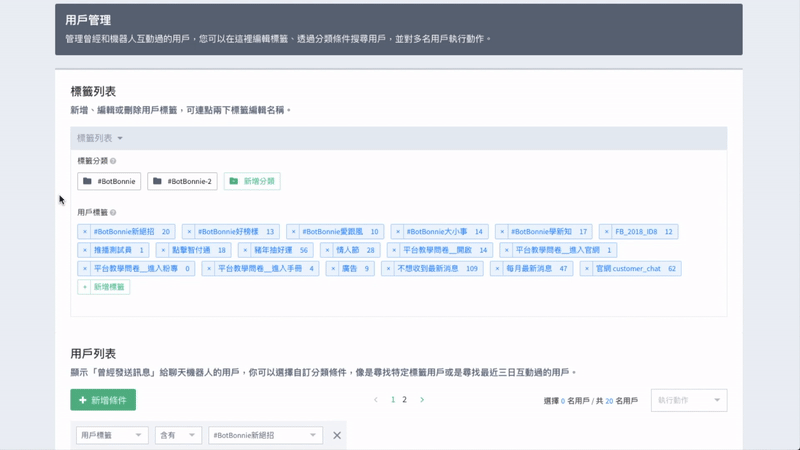The width and height of the screenshot is (800, 450).
Task: Remove the 平台教學問卷__開啟 tag via its × icon
Action: click(394, 250)
